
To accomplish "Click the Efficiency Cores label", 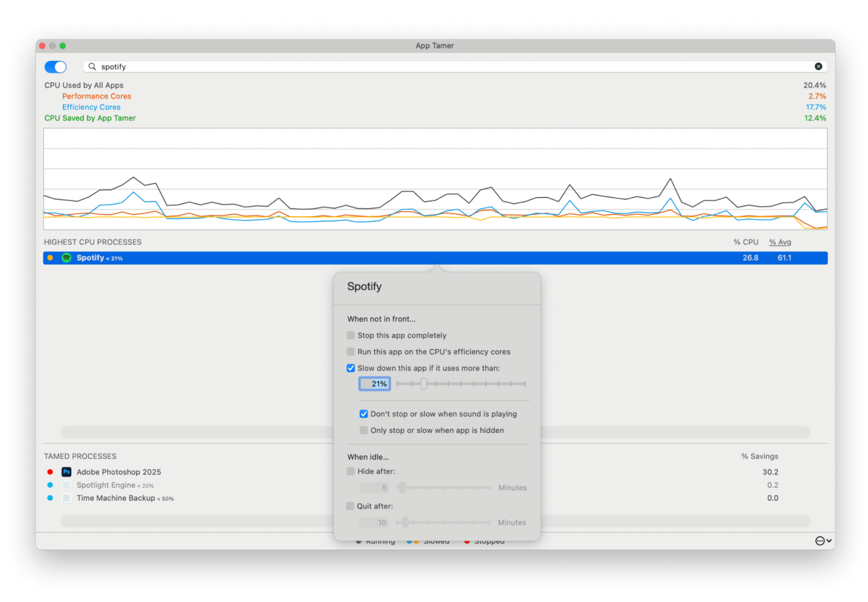I will 91,107.
